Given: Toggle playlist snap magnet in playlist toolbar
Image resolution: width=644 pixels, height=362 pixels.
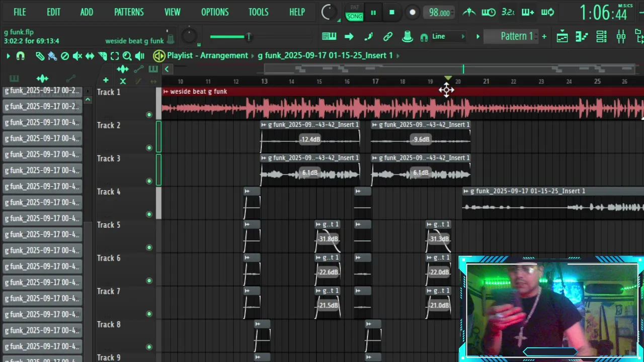Looking at the screenshot, I should (x=20, y=56).
